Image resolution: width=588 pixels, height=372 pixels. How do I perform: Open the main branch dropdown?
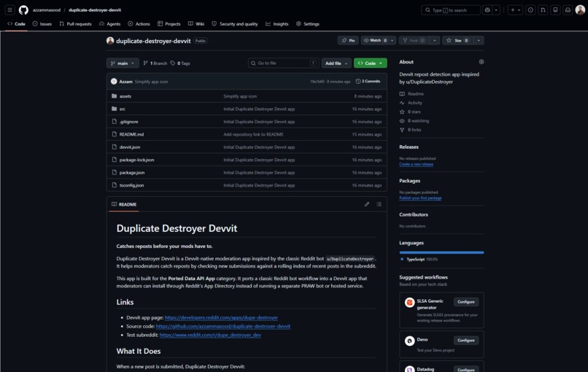[x=123, y=63]
